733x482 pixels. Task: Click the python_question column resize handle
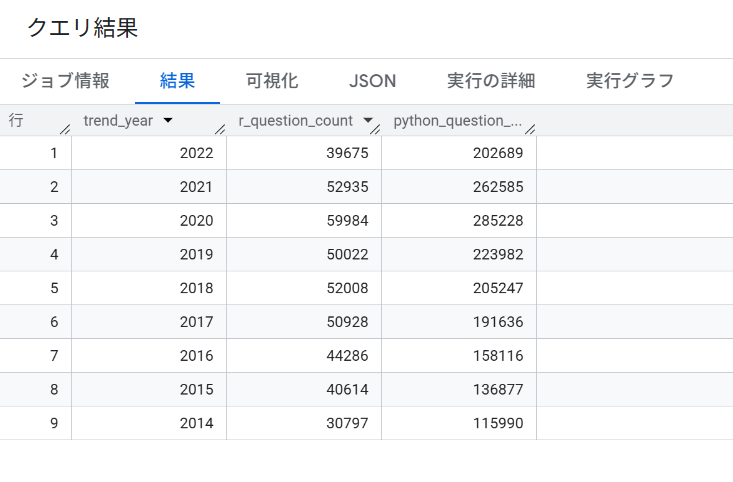point(530,127)
